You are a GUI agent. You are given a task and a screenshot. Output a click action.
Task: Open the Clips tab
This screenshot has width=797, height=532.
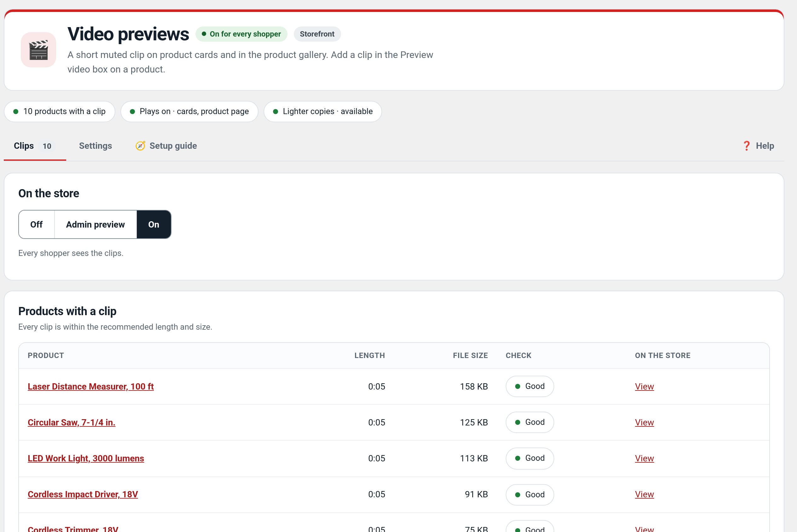click(35, 146)
